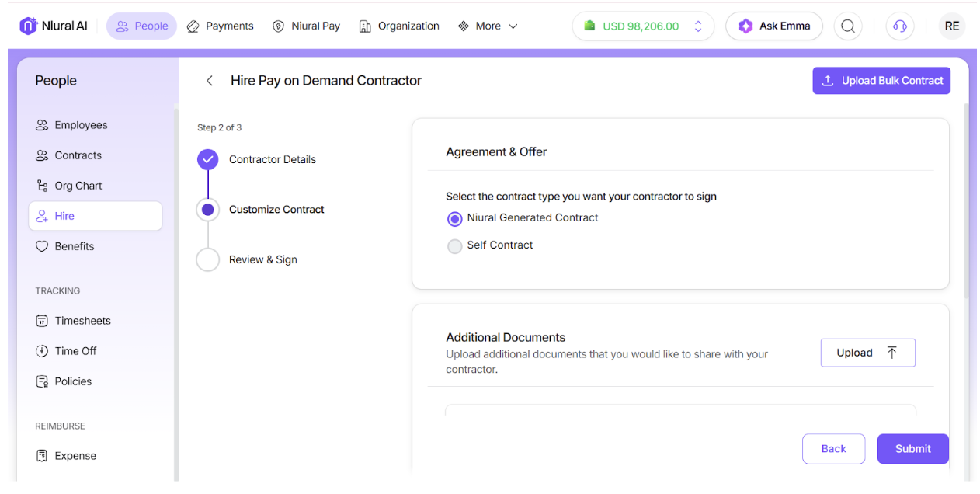Click the Upload Bulk Contract button
This screenshot has height=494, width=980.
click(x=881, y=81)
